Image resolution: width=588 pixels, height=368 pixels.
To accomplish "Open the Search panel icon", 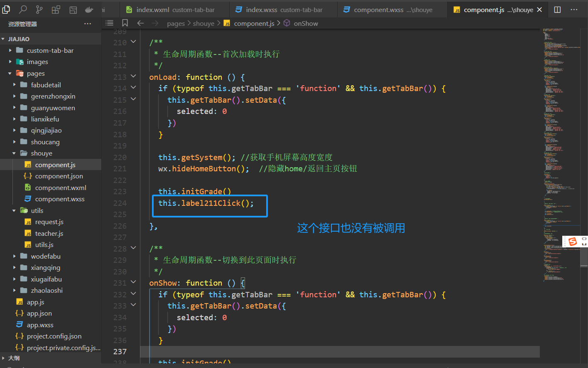I will click(23, 9).
